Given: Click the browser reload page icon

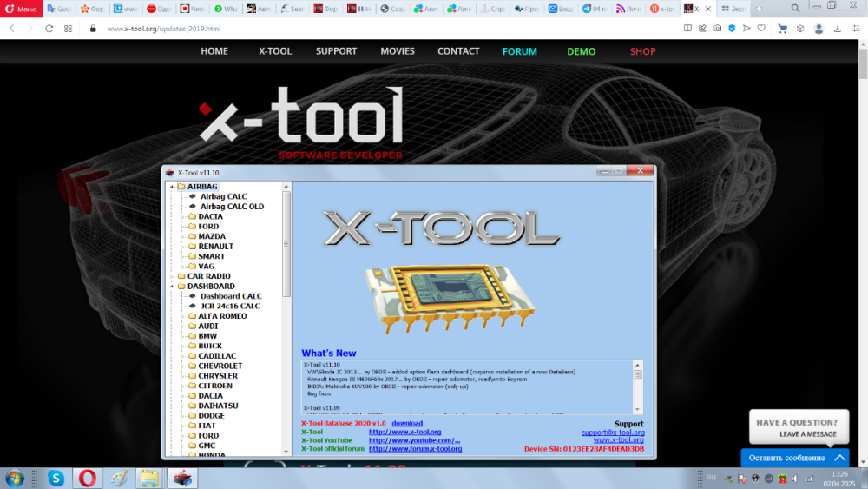Looking at the screenshot, I should [49, 28].
